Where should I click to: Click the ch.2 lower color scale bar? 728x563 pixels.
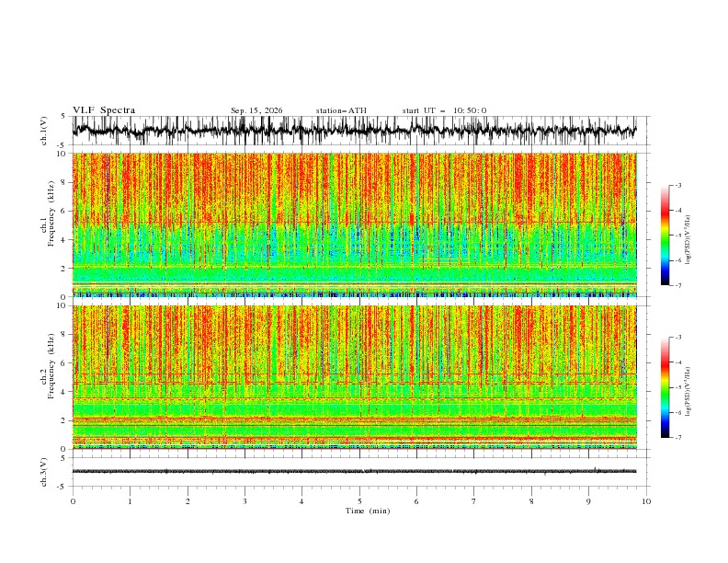(x=665, y=387)
